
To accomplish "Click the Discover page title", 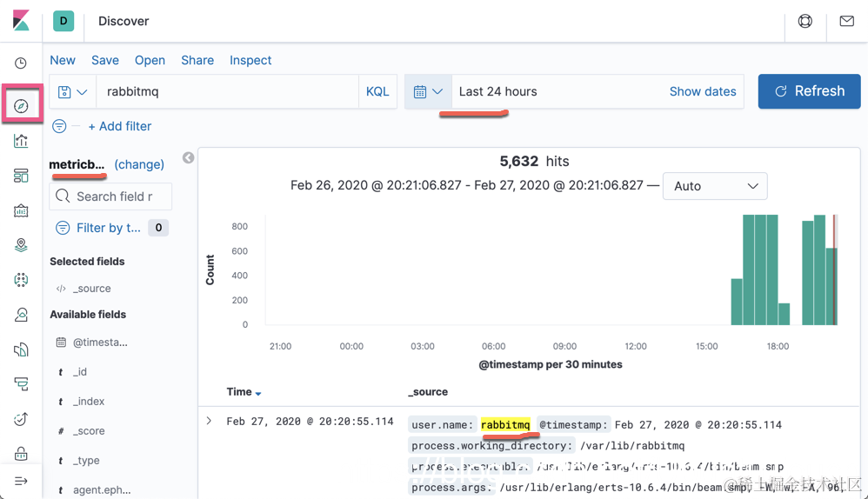I will (x=124, y=21).
